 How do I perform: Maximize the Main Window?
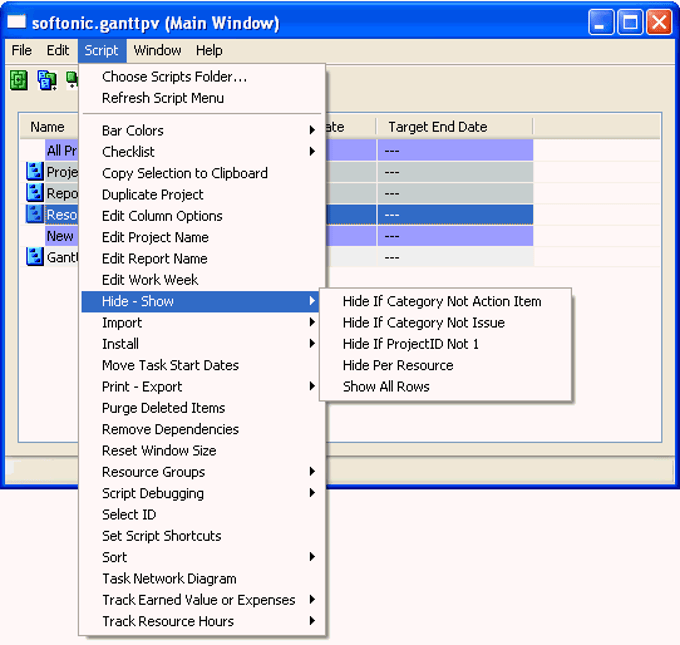click(x=630, y=22)
